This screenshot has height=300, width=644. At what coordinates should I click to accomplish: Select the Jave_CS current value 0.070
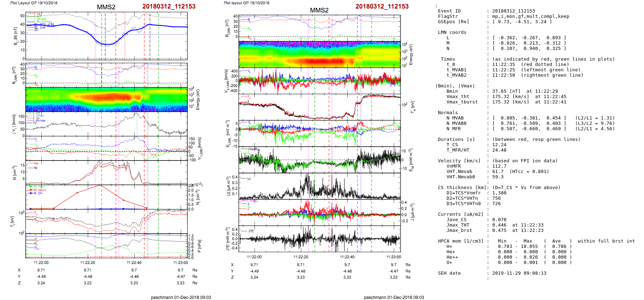(499, 220)
